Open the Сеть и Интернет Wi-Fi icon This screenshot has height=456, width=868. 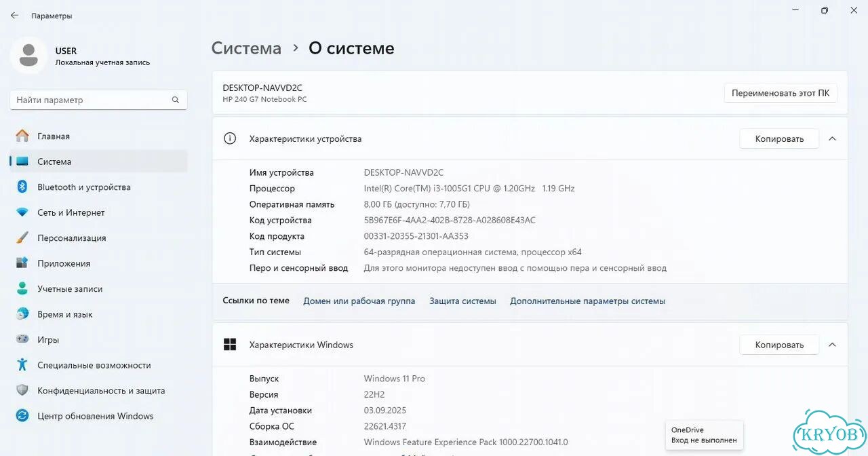(x=22, y=212)
